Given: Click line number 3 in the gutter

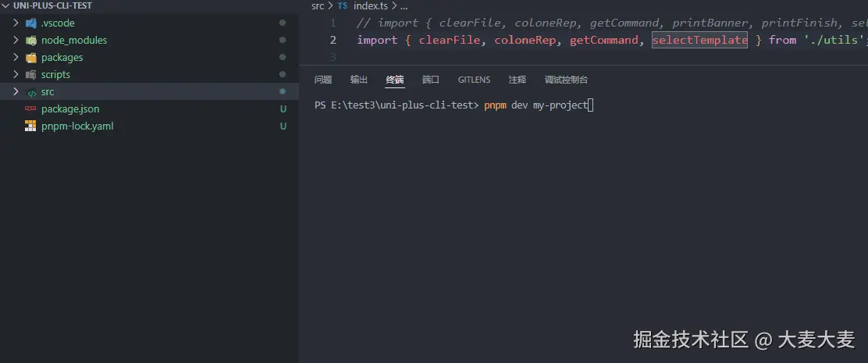Looking at the screenshot, I should pos(333,57).
